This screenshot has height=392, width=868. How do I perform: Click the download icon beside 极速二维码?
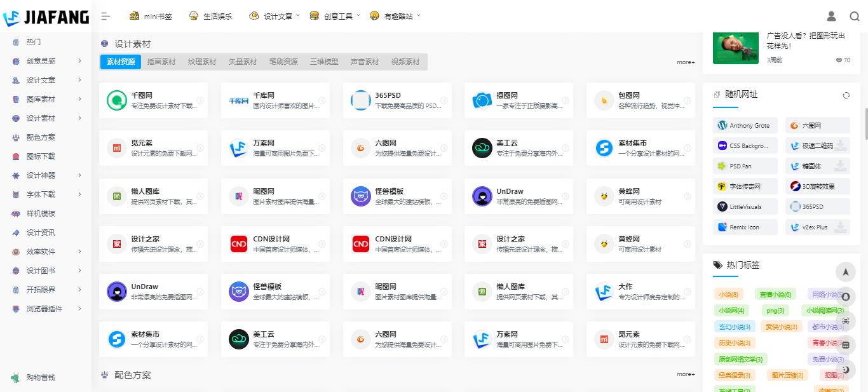coord(841,145)
